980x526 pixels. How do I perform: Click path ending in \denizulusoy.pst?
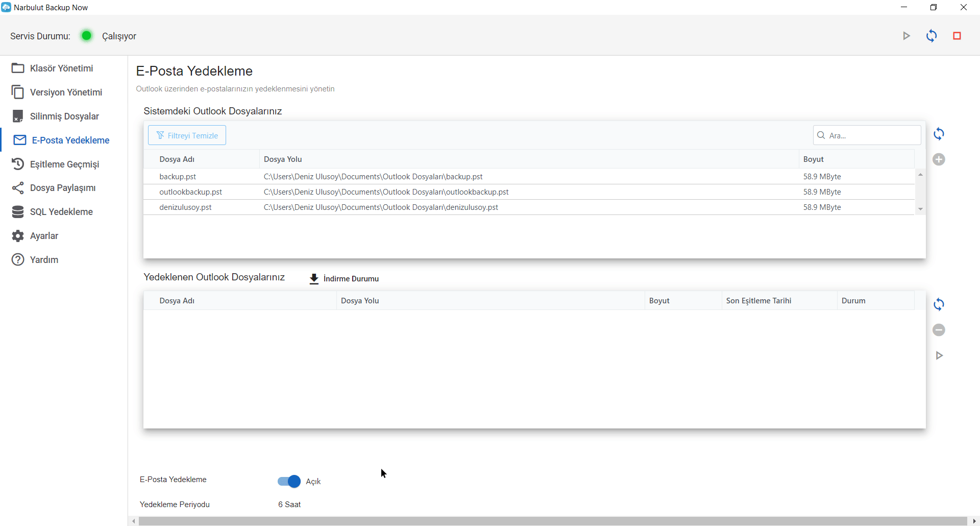[381, 207]
